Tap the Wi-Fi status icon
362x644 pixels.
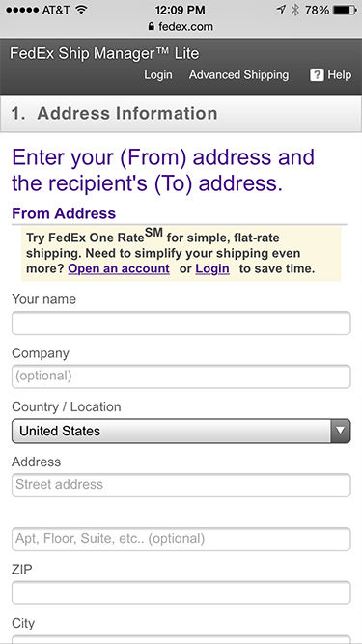click(82, 10)
